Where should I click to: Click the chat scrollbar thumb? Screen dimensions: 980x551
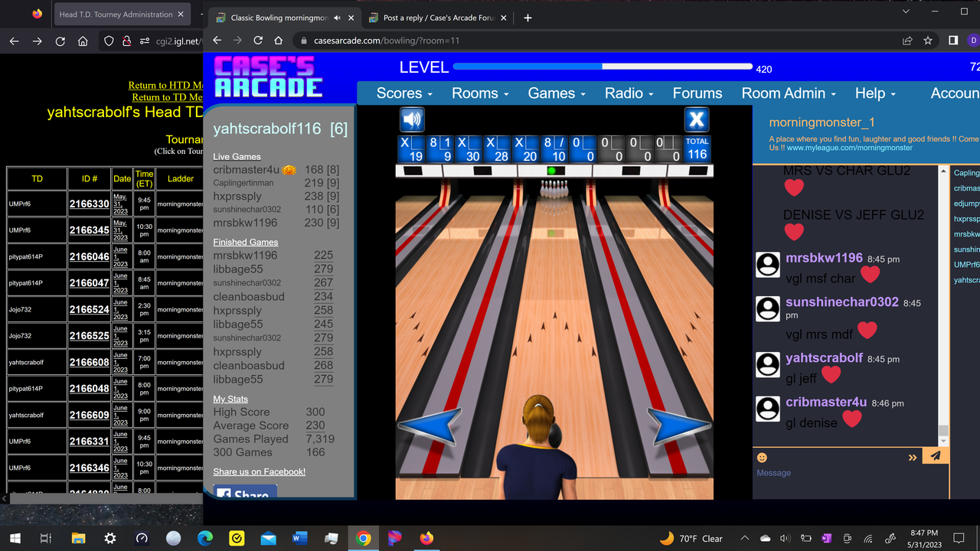[944, 431]
